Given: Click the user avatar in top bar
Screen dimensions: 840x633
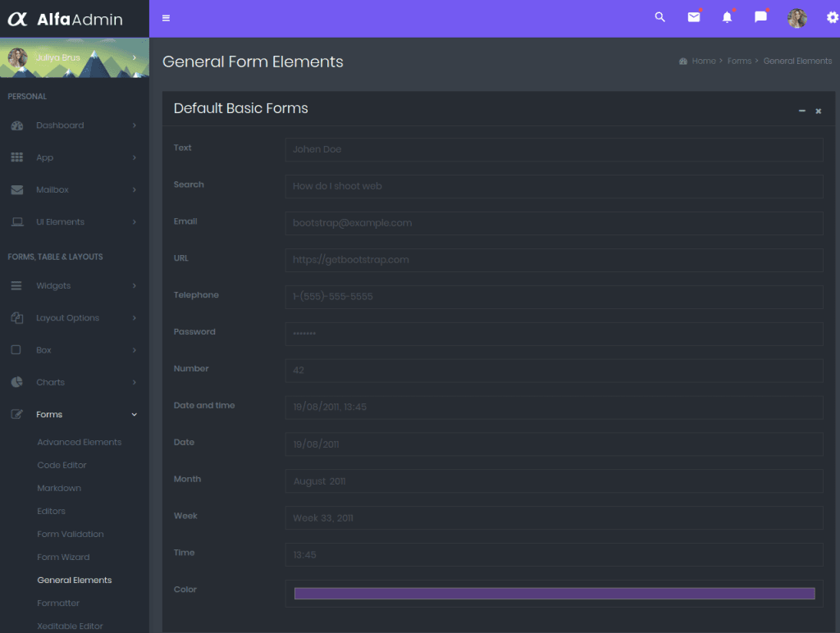Looking at the screenshot, I should pos(797,18).
